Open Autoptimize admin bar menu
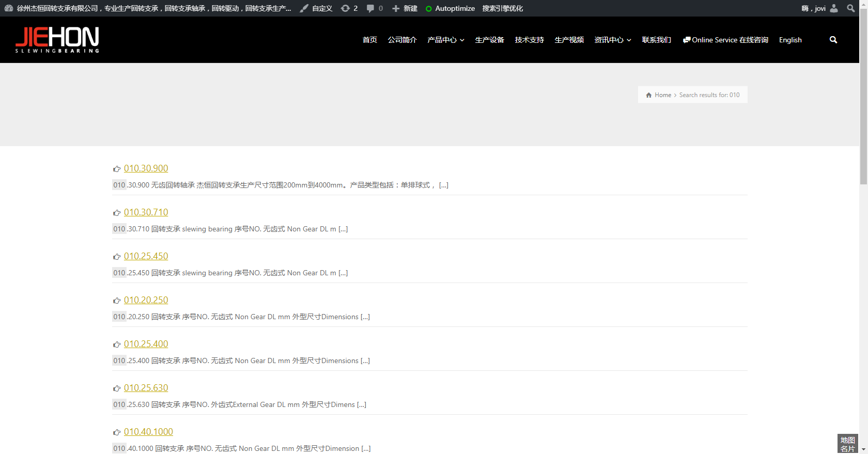Viewport: 868px width, 454px height. pyautogui.click(x=455, y=8)
